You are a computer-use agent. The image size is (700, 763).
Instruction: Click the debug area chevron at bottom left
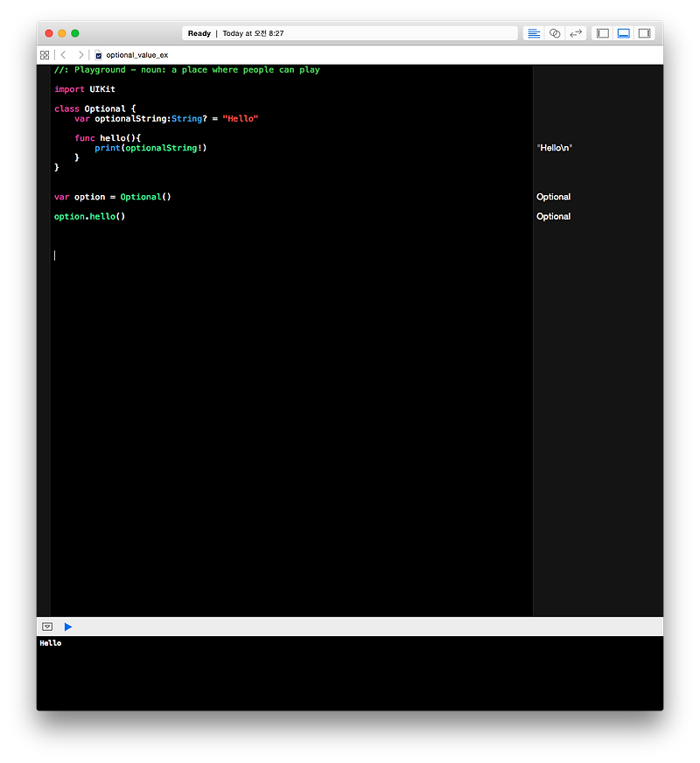(x=46, y=626)
